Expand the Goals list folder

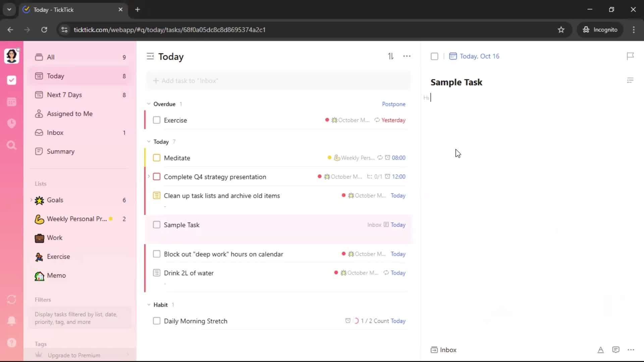pyautogui.click(x=31, y=200)
